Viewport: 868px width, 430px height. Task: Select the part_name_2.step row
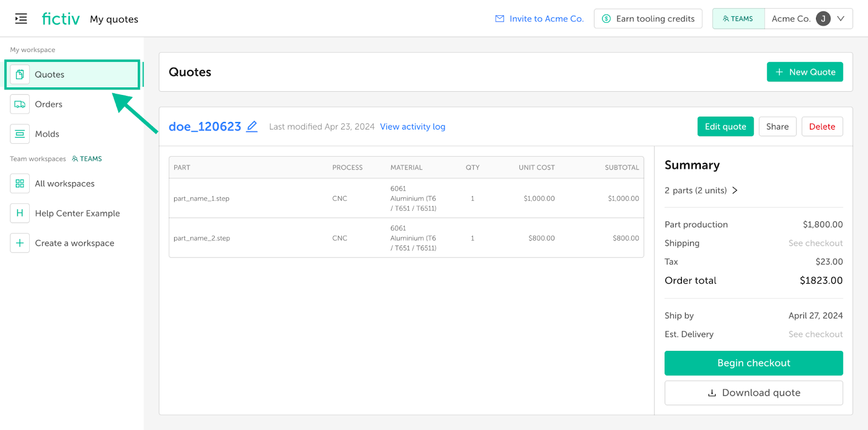click(406, 238)
